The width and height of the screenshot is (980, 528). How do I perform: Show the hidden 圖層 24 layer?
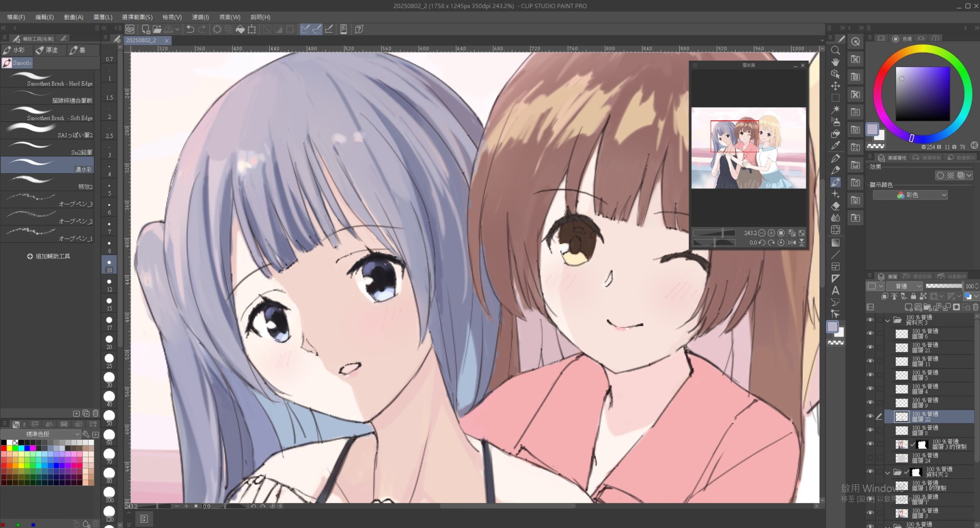coord(870,458)
